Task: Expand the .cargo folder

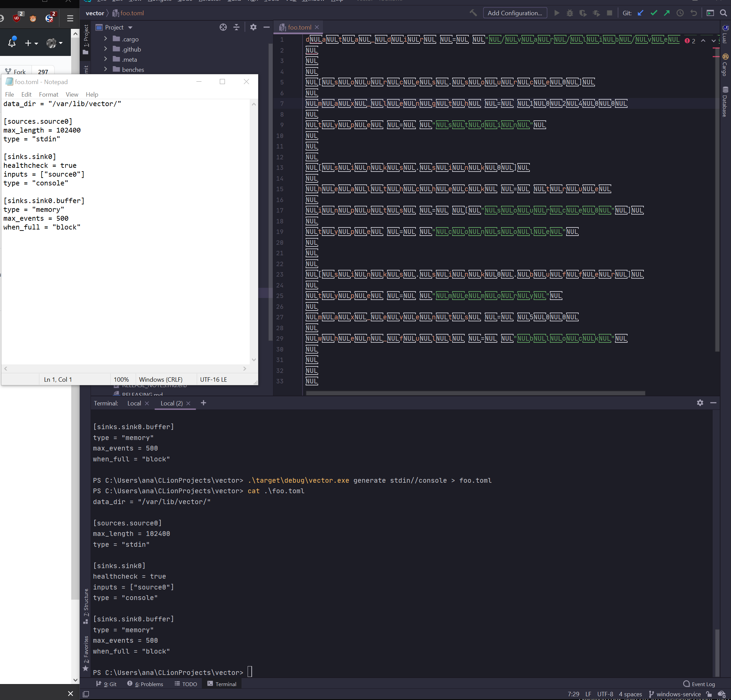Action: pos(105,39)
